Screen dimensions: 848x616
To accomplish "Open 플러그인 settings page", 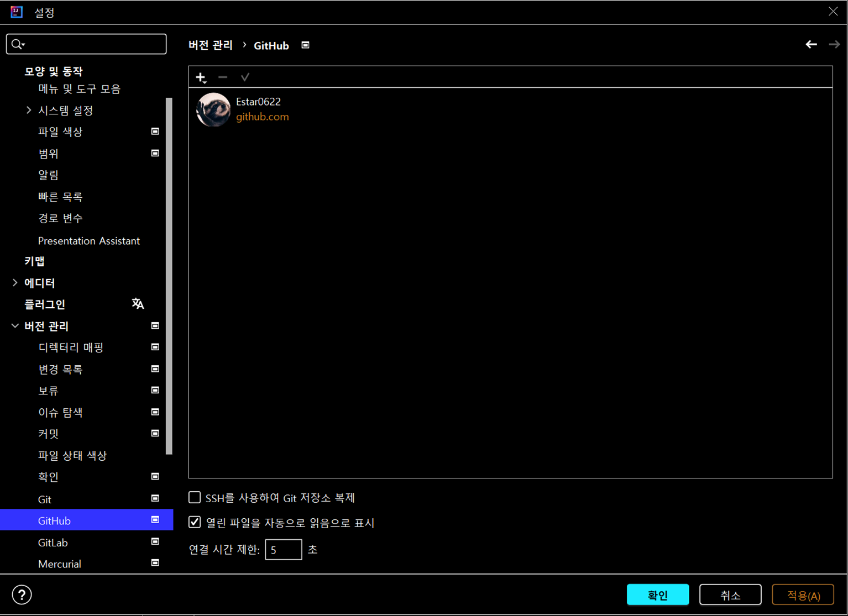I will click(x=45, y=304).
